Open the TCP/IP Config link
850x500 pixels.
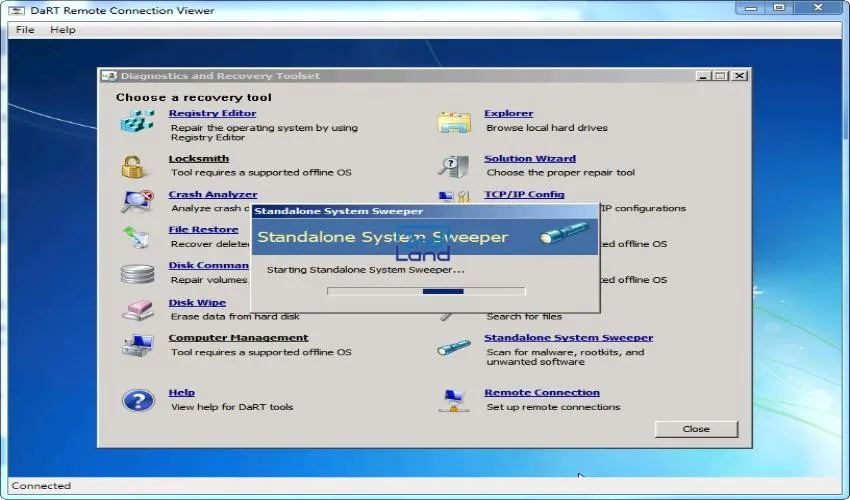coord(524,194)
